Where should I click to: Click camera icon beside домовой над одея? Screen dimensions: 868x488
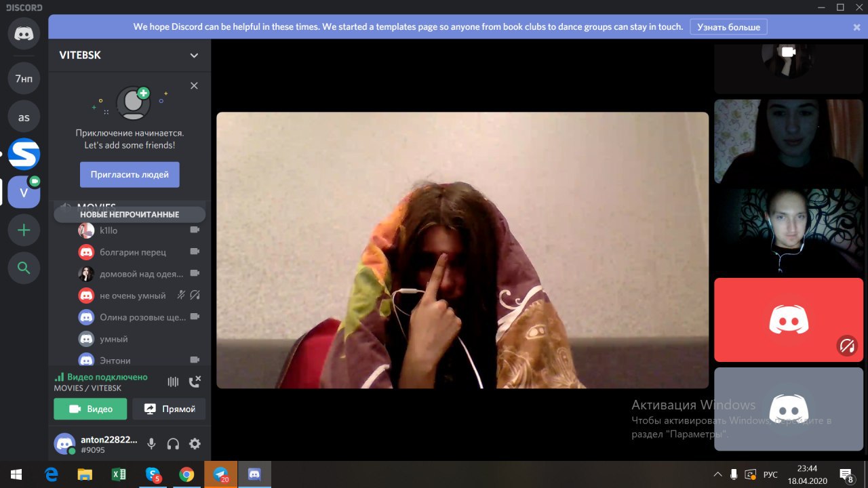tap(195, 273)
